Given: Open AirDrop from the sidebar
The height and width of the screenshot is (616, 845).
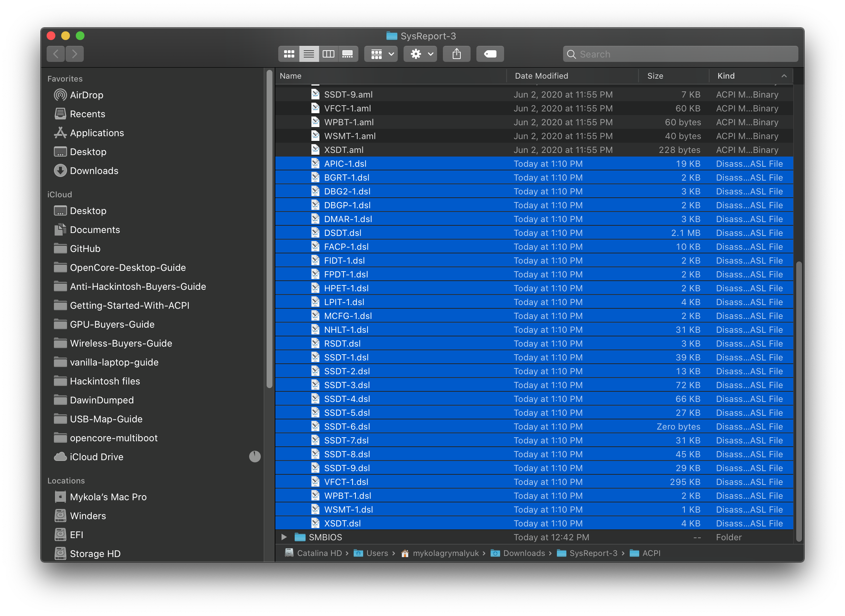Looking at the screenshot, I should coord(87,95).
